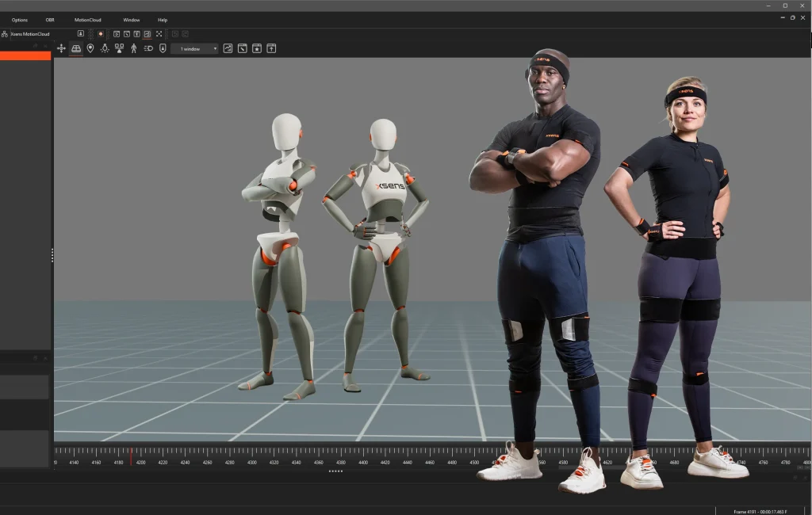The image size is (812, 515).
Task: Click the location pin icon
Action: click(x=90, y=48)
